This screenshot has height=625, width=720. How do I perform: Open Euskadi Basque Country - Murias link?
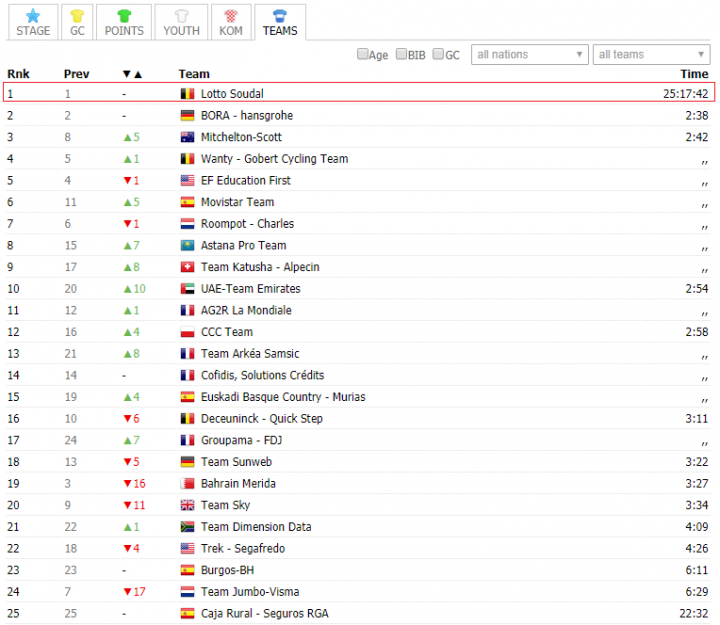(x=283, y=397)
